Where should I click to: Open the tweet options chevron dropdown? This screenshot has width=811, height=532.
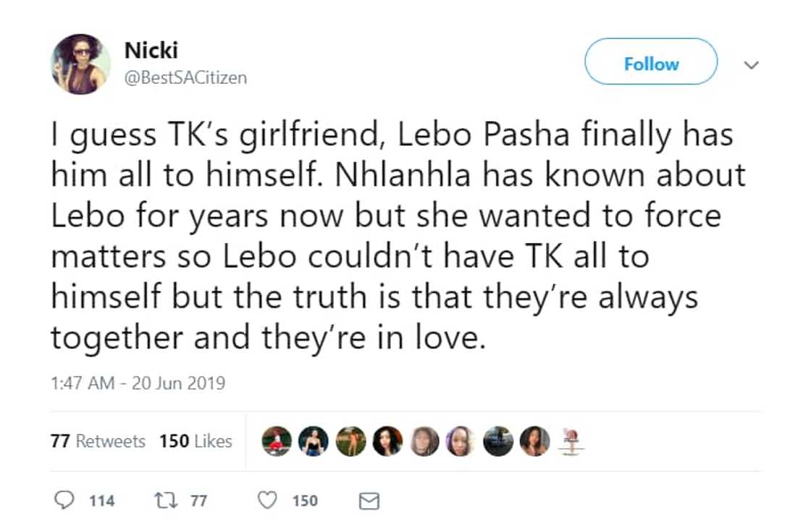(752, 65)
